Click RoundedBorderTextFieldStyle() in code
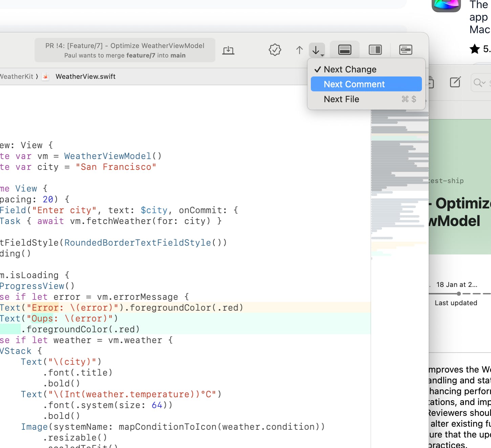491x448 pixels. pos(143,243)
